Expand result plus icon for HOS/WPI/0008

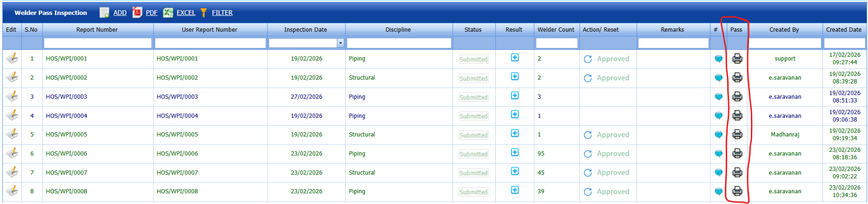(514, 190)
